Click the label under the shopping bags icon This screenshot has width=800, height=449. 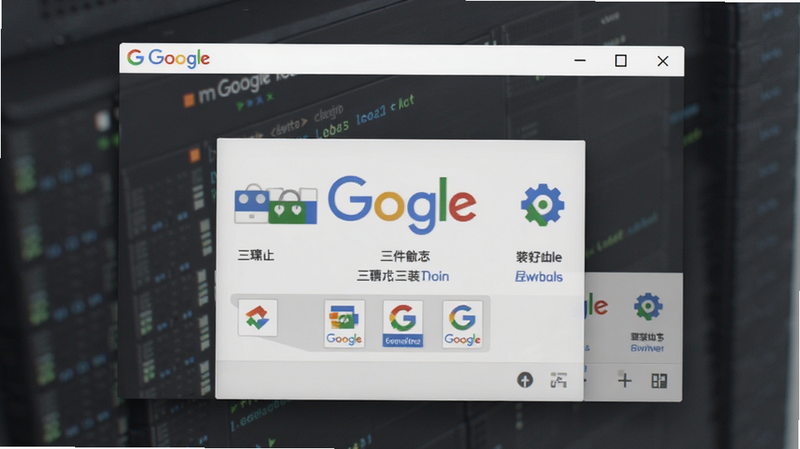pos(256,255)
